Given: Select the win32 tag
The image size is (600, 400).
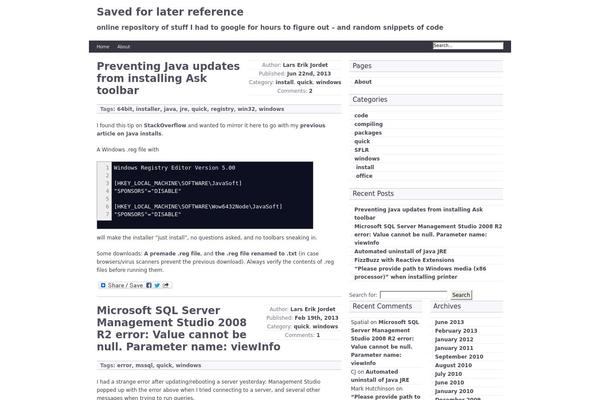Looking at the screenshot, I should click(246, 109).
